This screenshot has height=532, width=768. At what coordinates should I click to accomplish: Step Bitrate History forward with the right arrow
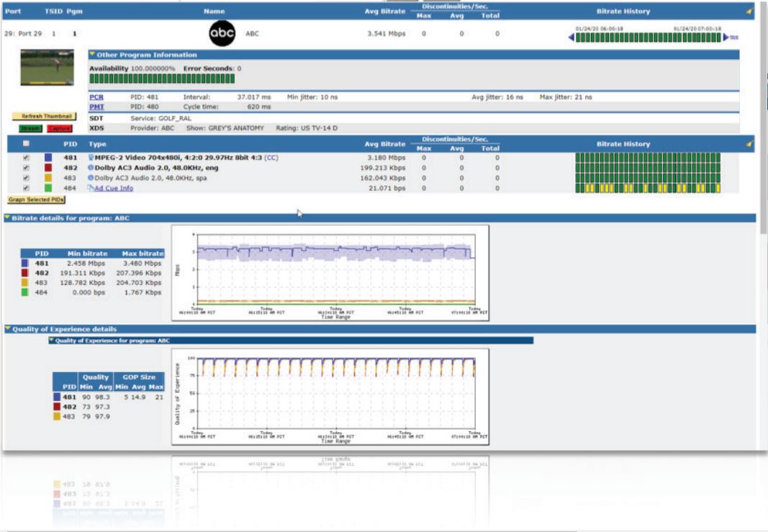726,37
